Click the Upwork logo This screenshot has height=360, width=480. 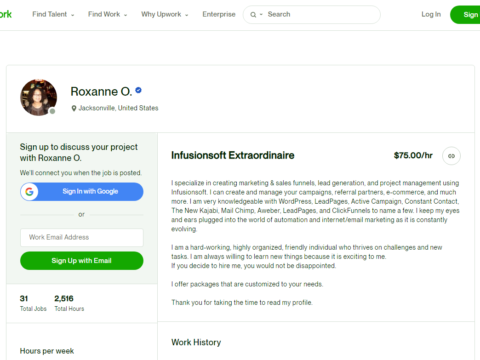(6, 14)
